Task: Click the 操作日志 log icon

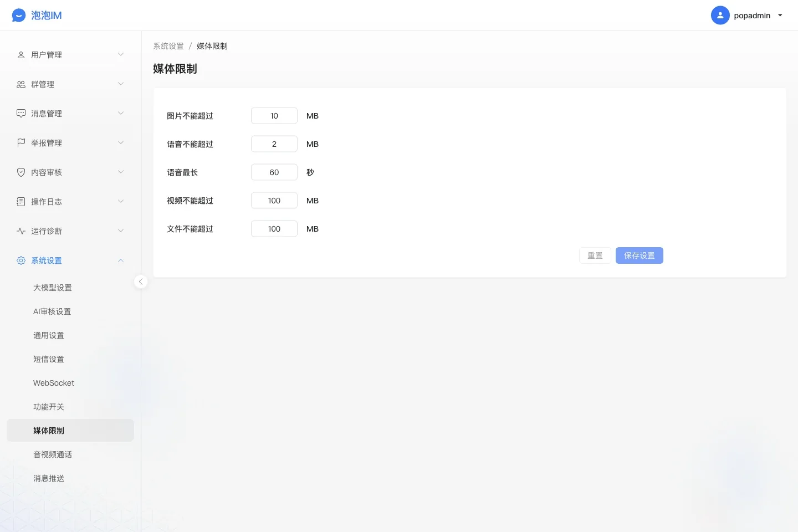Action: point(21,202)
